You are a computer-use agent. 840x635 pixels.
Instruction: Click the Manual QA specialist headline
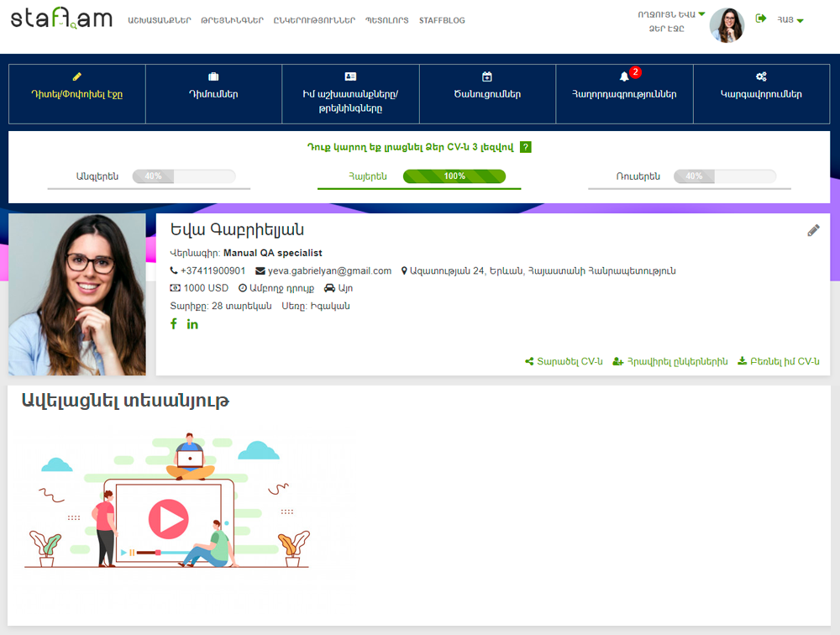pos(273,253)
